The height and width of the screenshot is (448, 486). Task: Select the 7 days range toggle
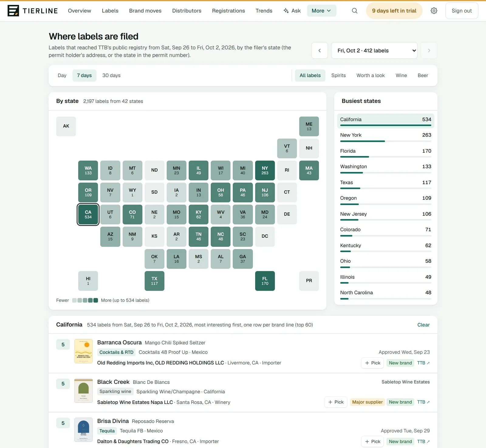[84, 75]
